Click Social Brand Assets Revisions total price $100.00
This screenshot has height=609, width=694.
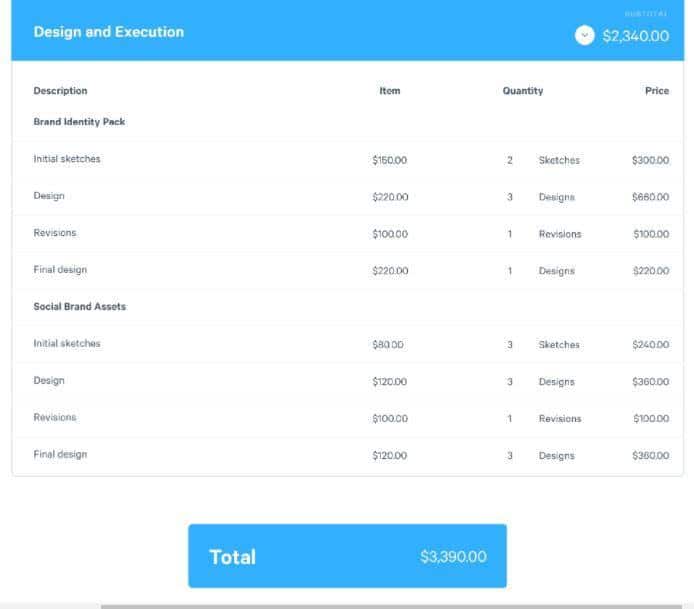[x=651, y=419]
